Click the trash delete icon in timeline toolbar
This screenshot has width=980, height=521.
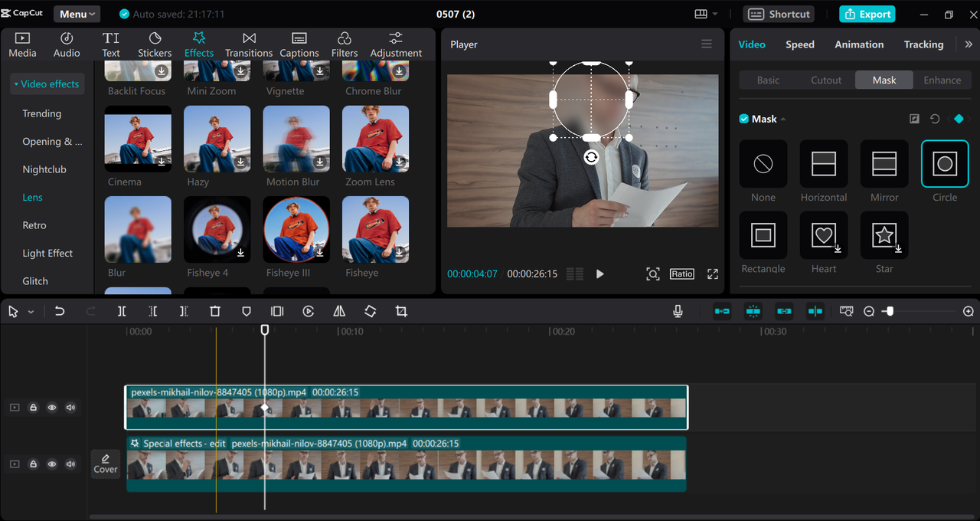pos(215,311)
